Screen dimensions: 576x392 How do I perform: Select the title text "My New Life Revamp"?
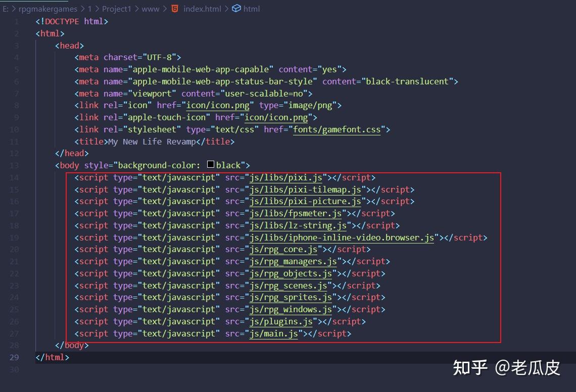(150, 141)
